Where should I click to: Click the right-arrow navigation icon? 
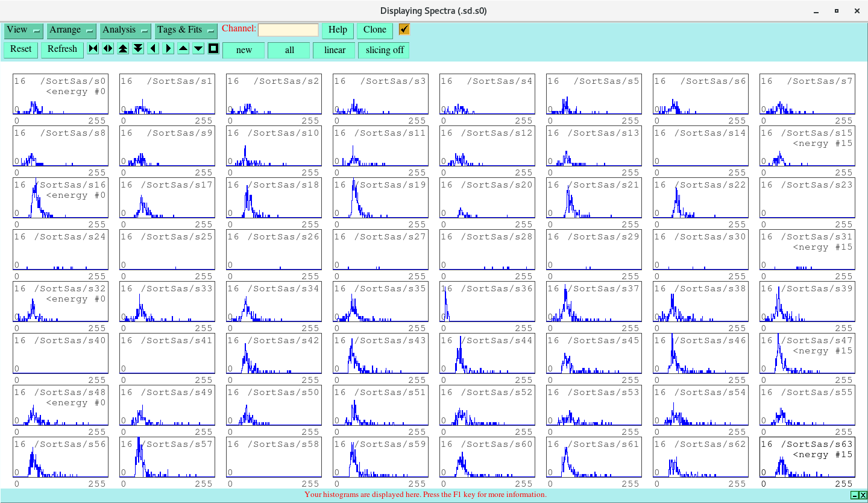[x=168, y=48]
